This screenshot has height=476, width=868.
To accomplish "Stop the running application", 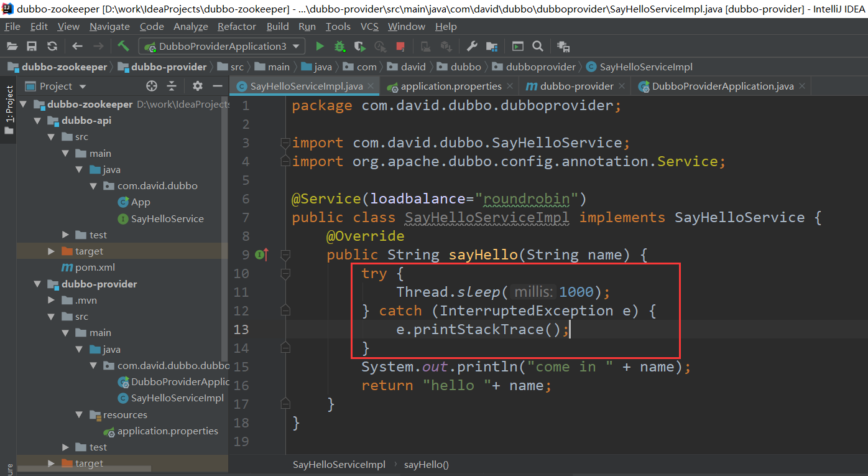I will (400, 46).
